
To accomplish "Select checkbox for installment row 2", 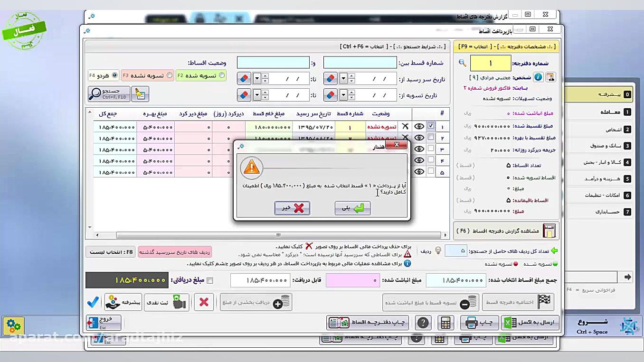I will click(x=431, y=138).
